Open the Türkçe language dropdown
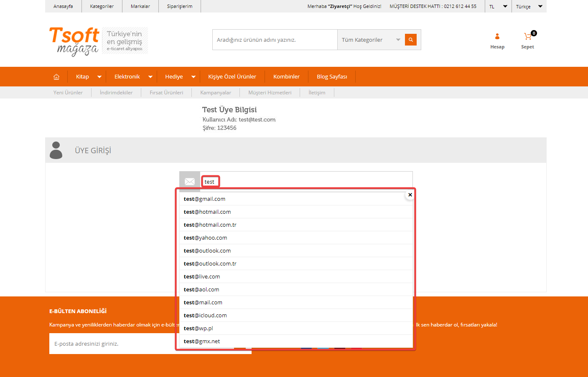 tap(529, 6)
